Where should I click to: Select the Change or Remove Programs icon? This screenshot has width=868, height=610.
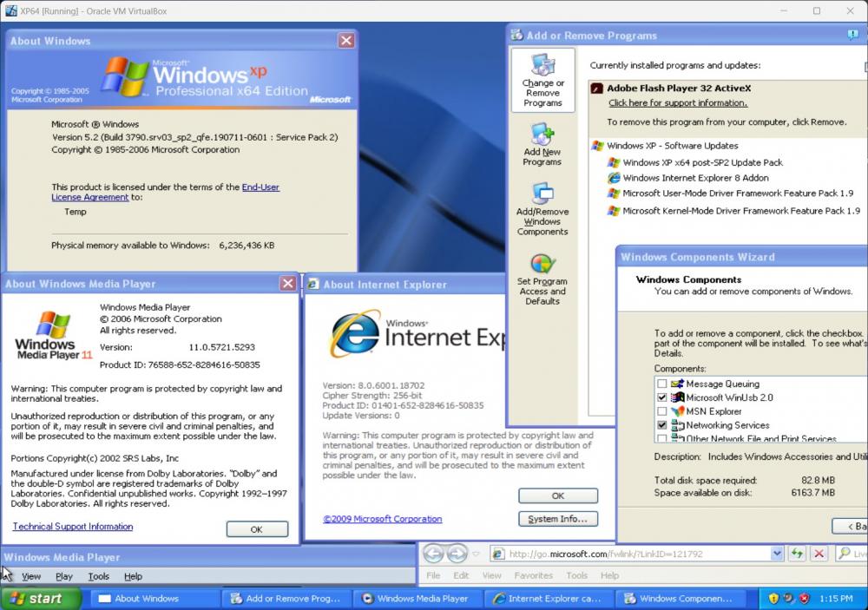click(x=542, y=80)
